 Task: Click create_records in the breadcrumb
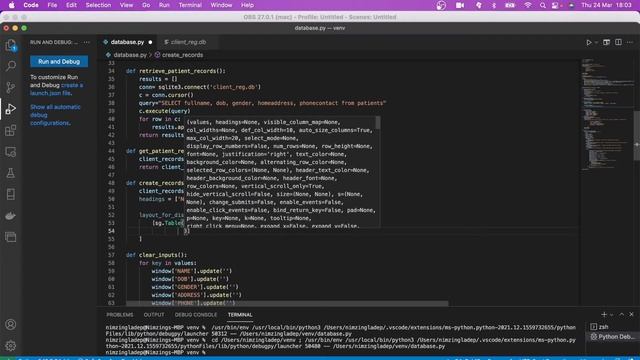click(x=182, y=55)
